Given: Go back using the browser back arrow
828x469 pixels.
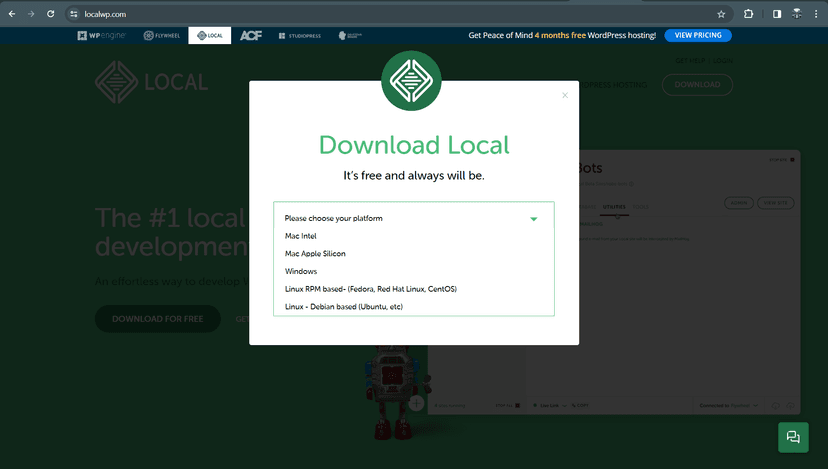Looking at the screenshot, I should (x=12, y=14).
